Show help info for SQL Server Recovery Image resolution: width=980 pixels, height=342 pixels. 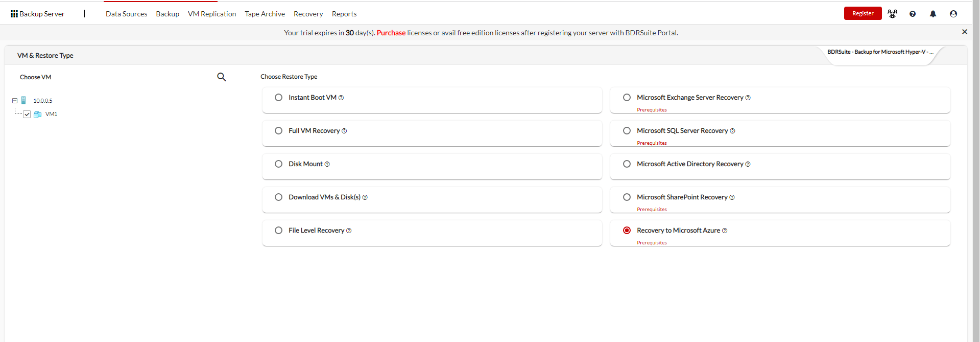(x=733, y=131)
